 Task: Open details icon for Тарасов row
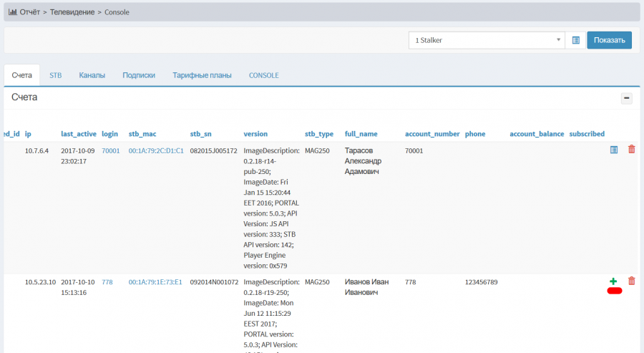pyautogui.click(x=614, y=150)
